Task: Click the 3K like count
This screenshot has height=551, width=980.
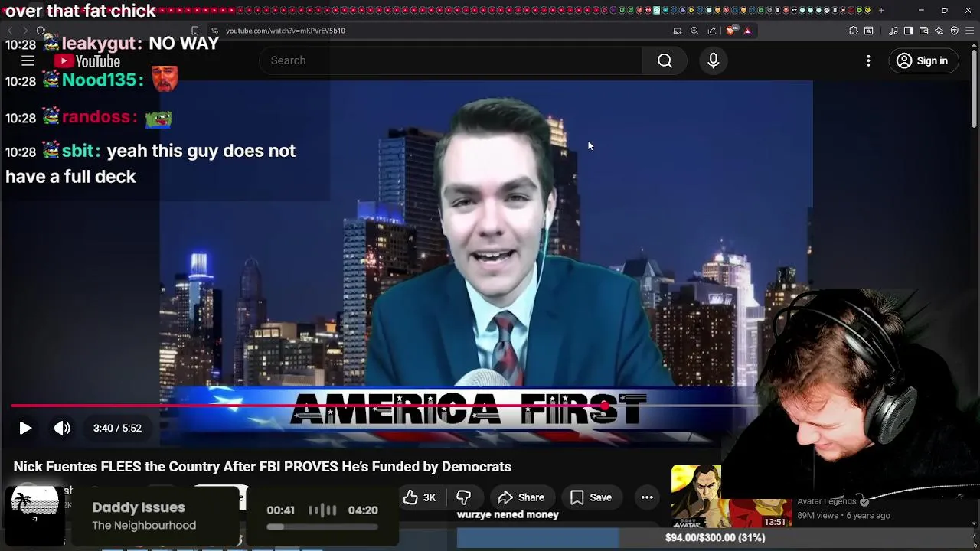Action: 430,497
